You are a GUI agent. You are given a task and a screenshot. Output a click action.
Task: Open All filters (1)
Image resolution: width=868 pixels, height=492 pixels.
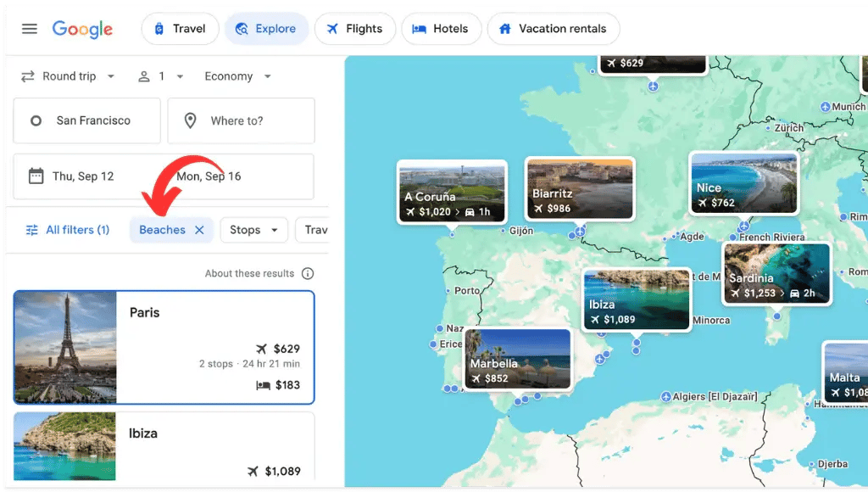point(68,230)
